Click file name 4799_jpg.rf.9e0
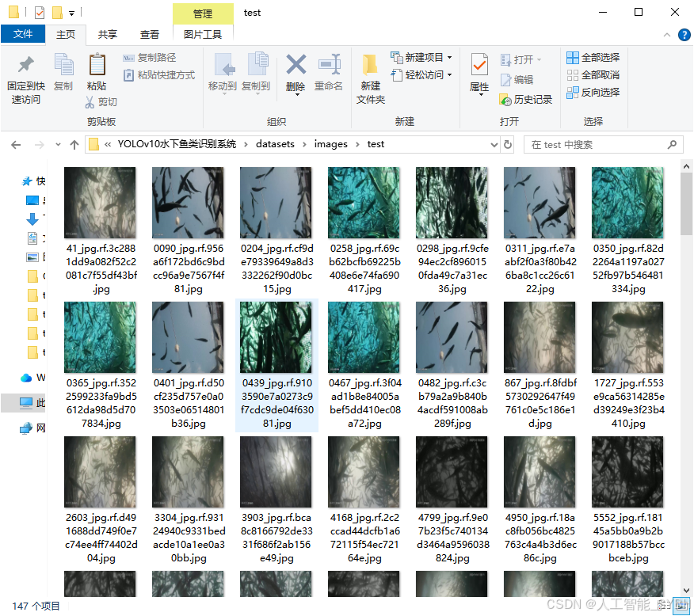694x616 pixels. [453, 538]
